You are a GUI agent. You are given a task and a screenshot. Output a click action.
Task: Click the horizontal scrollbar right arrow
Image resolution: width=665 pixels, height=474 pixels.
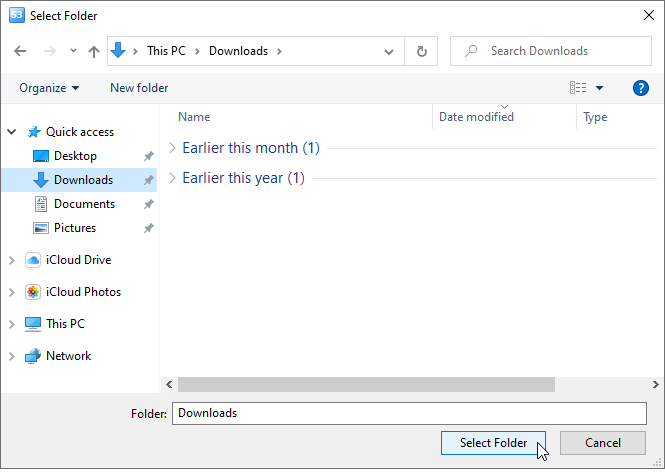click(656, 385)
